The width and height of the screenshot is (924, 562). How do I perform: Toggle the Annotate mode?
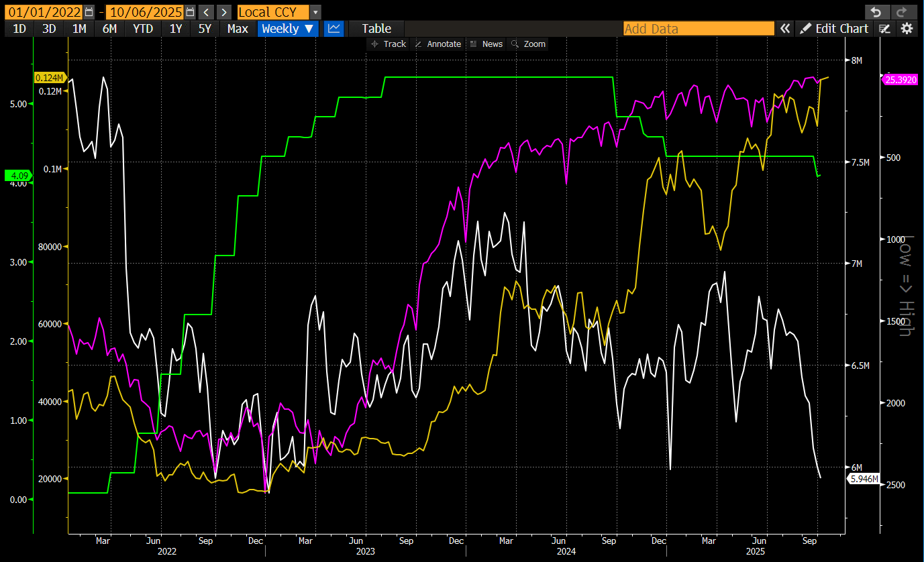point(438,44)
